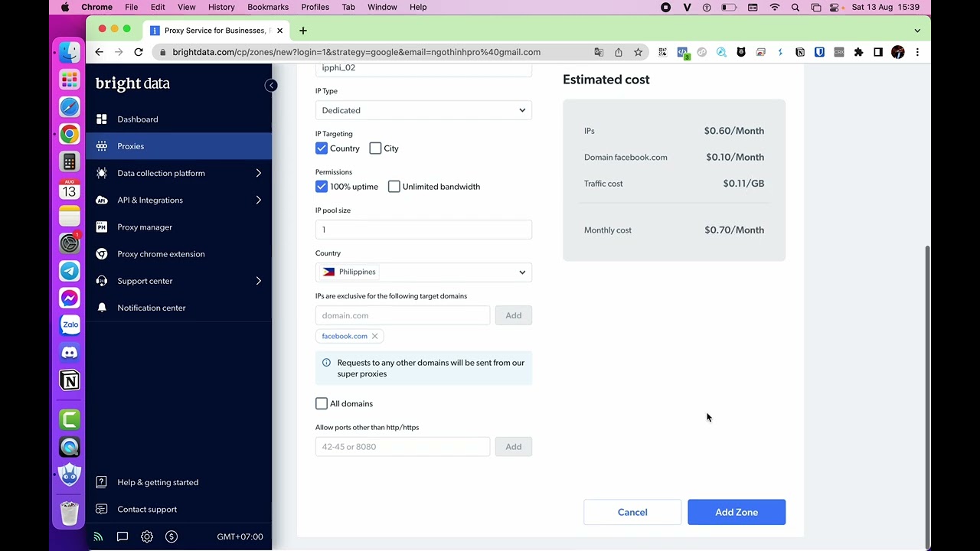This screenshot has height=551, width=980.
Task: Open Telegram from the Dock
Action: pos(70,271)
